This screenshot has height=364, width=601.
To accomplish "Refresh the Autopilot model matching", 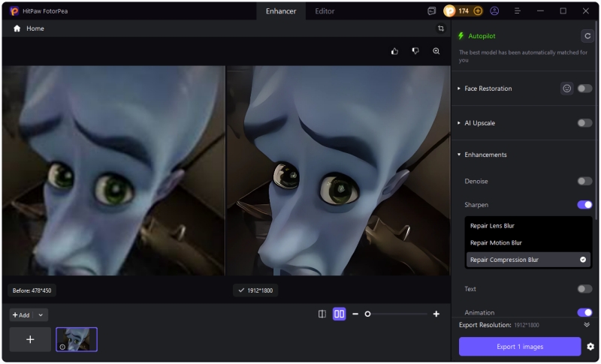I will tap(587, 36).
